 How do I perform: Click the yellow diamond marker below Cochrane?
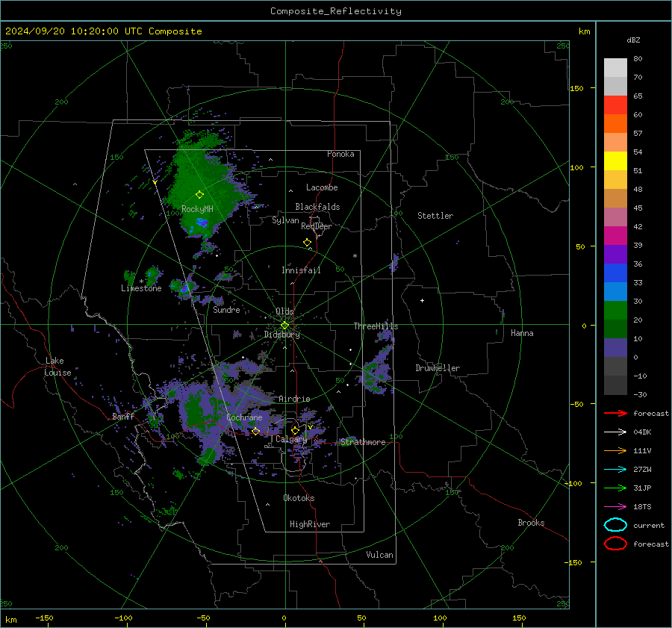click(255, 431)
